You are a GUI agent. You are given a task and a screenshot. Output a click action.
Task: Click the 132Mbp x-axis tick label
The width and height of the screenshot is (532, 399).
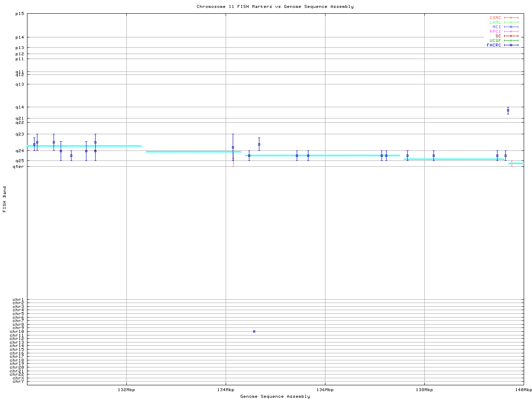[x=126, y=390]
